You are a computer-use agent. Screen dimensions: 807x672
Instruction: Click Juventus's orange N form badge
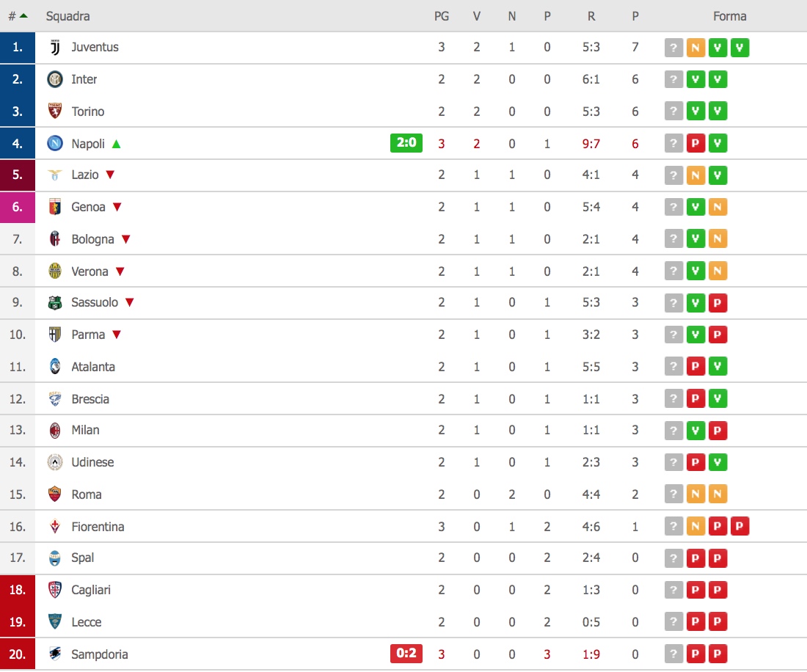pos(695,48)
